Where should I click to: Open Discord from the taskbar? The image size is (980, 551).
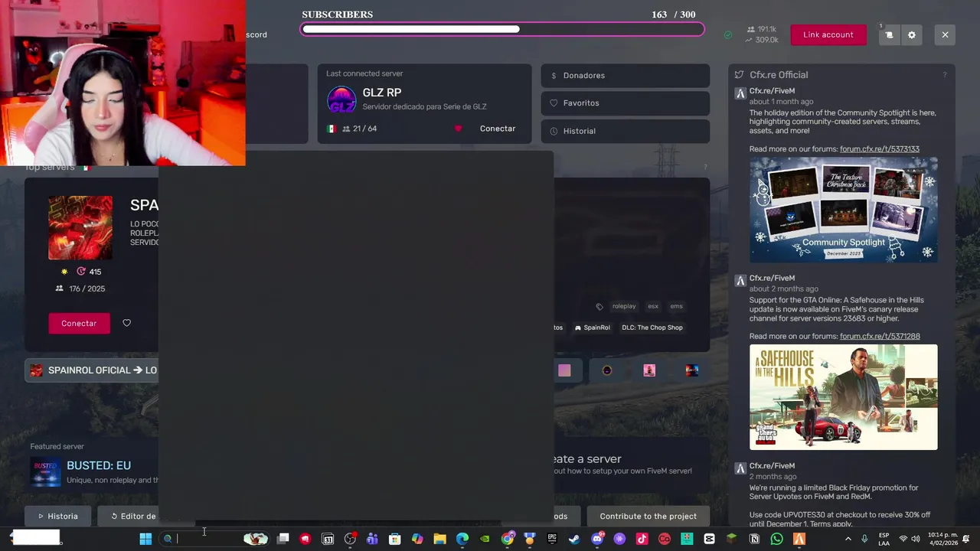coord(598,539)
